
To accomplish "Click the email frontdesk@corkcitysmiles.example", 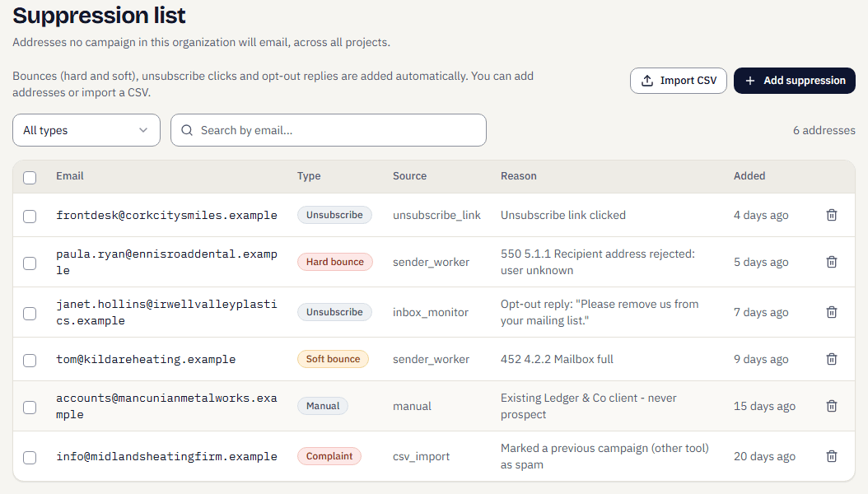I will (x=166, y=215).
